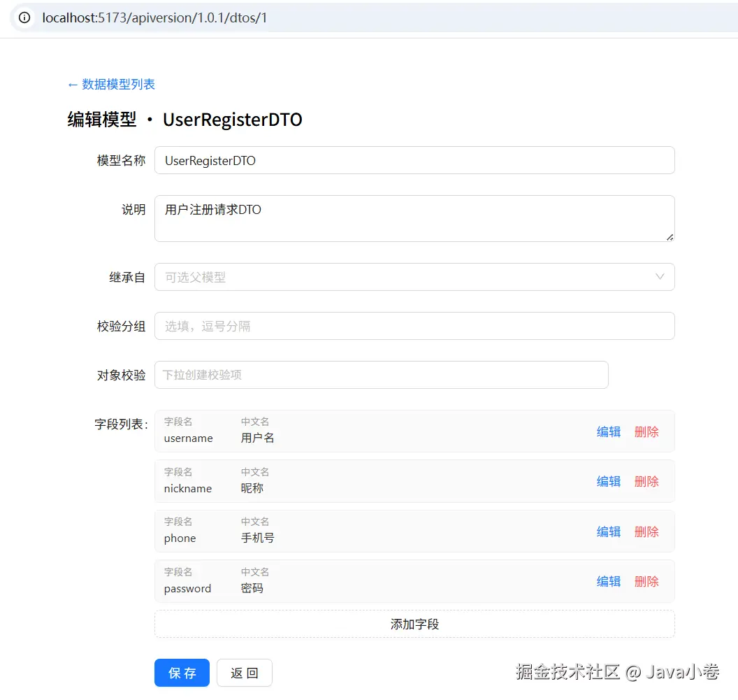Click the 手机号 Chinese name text

[257, 538]
